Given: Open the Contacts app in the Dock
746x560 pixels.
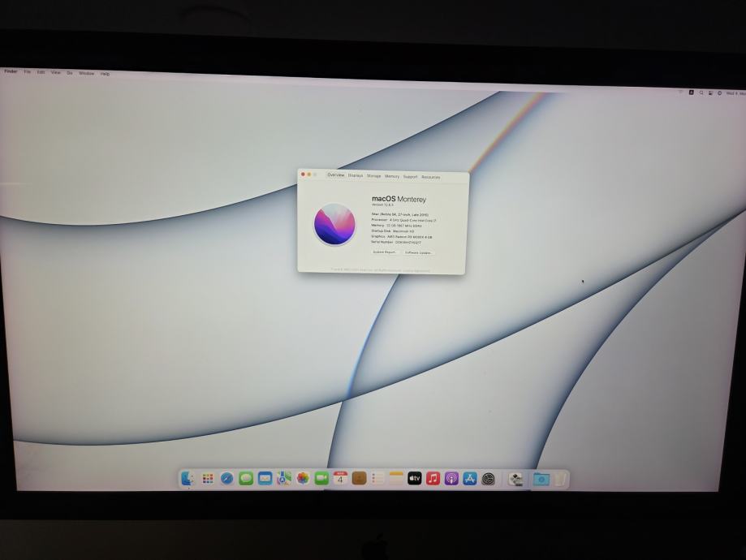Looking at the screenshot, I should click(360, 478).
